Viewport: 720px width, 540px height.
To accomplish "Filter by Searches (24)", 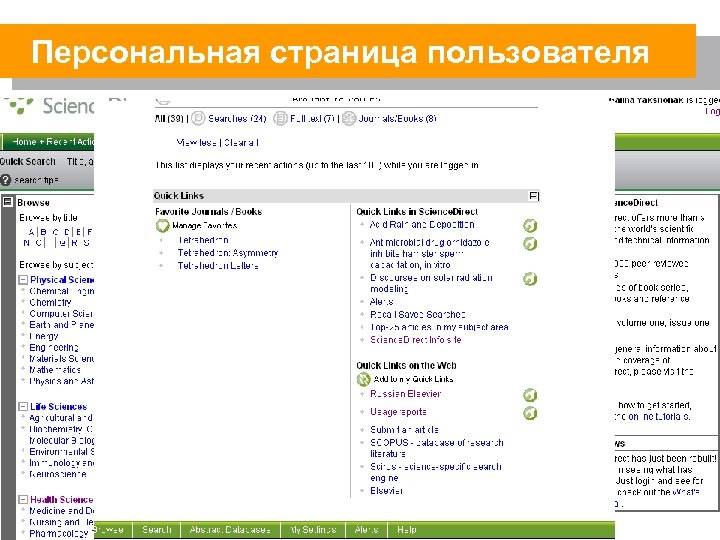I will [x=237, y=118].
